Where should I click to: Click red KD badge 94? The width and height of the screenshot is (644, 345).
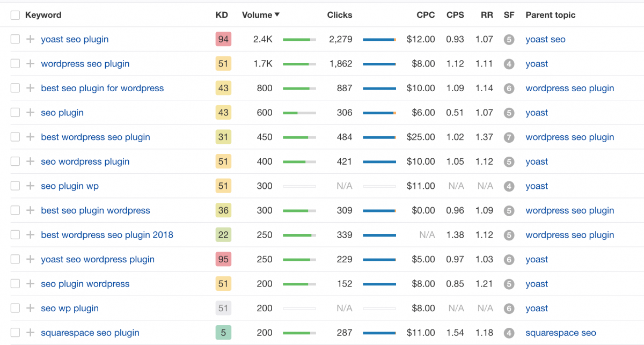pyautogui.click(x=223, y=39)
